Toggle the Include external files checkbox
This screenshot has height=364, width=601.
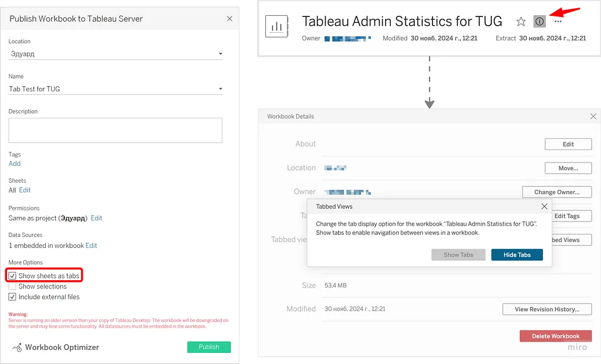tap(12, 297)
